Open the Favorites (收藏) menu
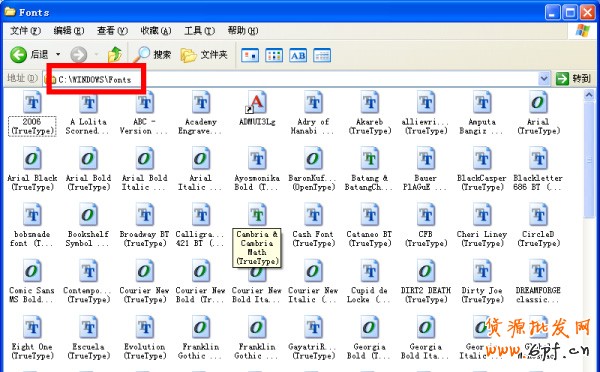The height and width of the screenshot is (372, 600). (x=156, y=31)
